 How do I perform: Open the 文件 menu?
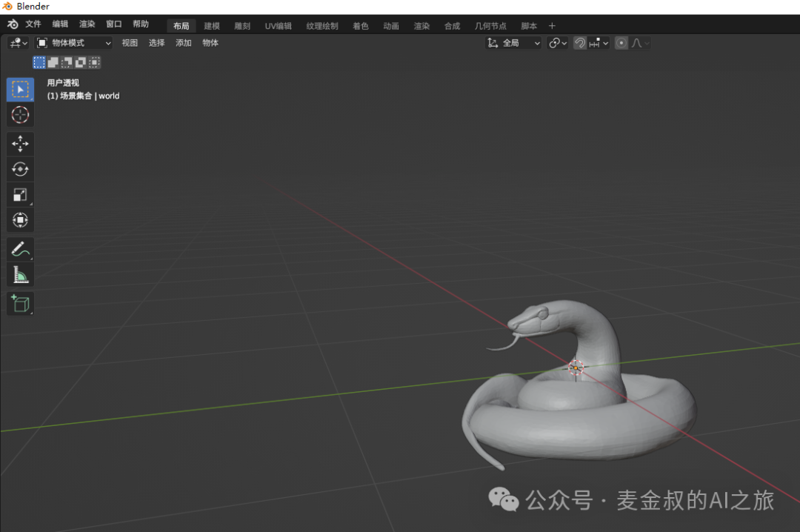(x=33, y=24)
